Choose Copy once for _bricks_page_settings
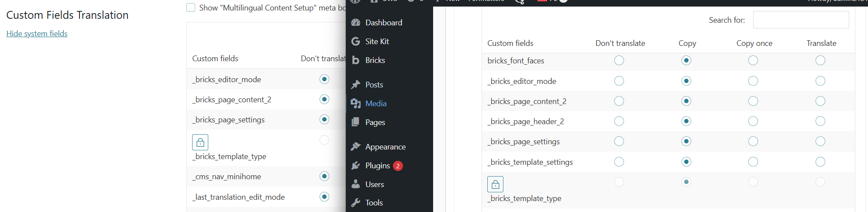Viewport: 868px width, 212px height. 753,141
